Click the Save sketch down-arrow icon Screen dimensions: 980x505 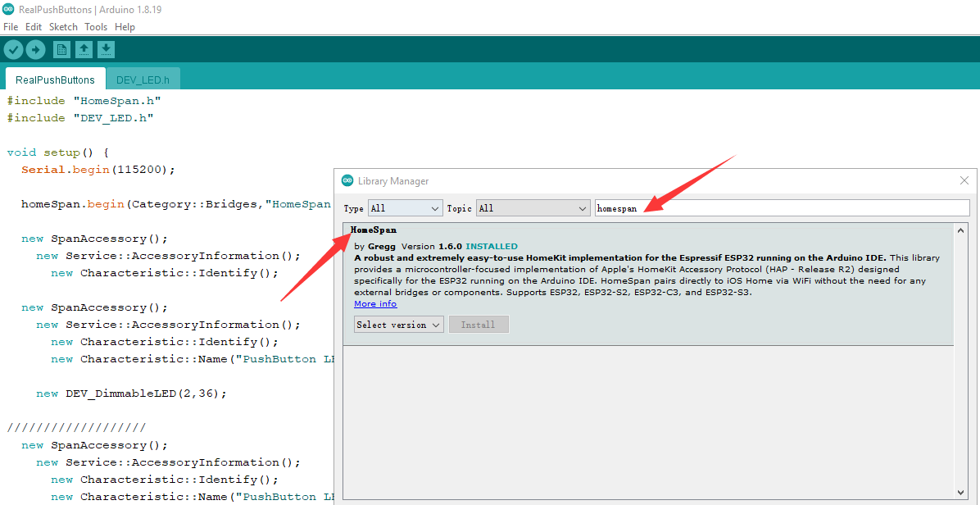point(106,50)
